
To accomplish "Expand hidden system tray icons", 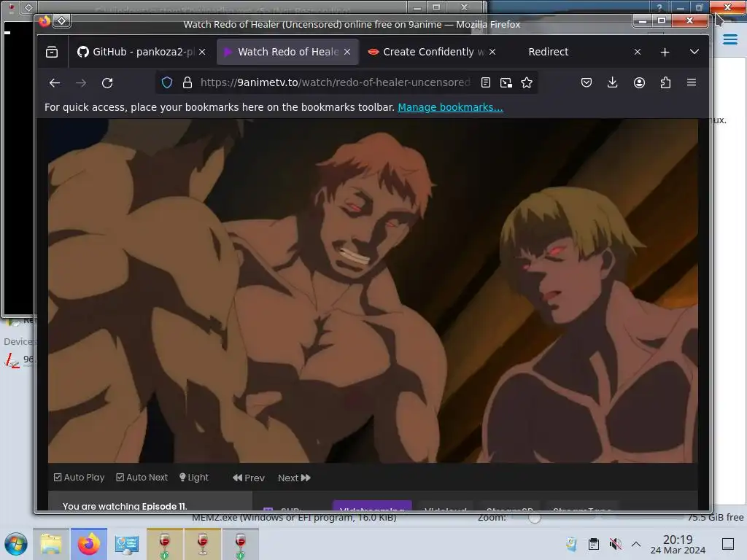I will coord(636,544).
